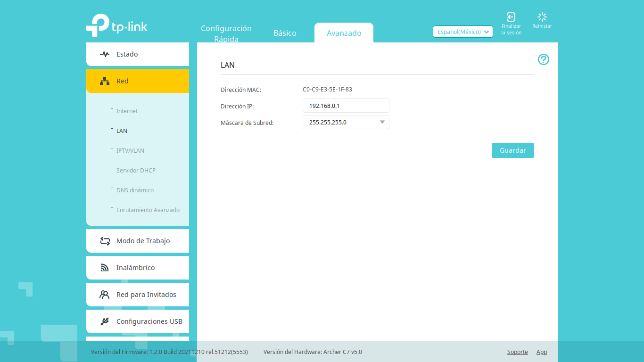Select the LAN submenu item
The height and width of the screenshot is (362, 644).
pyautogui.click(x=122, y=131)
